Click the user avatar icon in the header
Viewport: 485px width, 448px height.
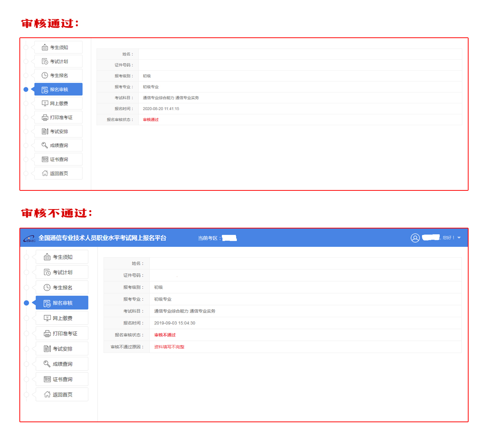point(415,238)
